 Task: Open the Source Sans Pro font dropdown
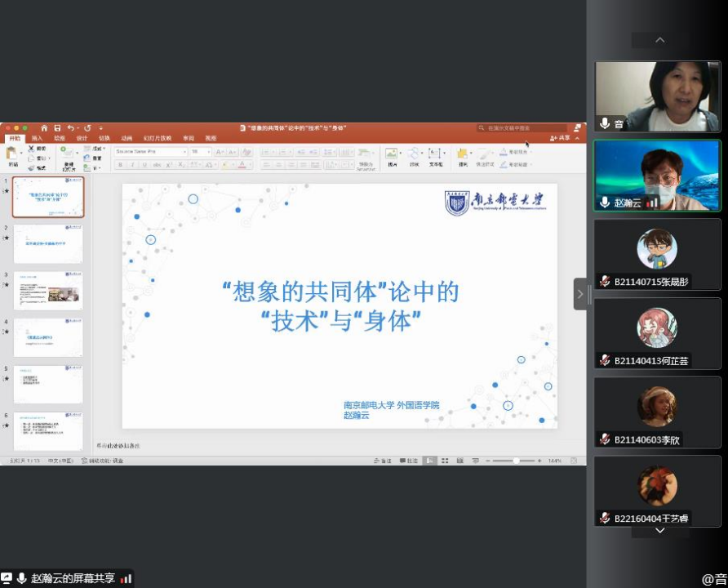(x=151, y=151)
